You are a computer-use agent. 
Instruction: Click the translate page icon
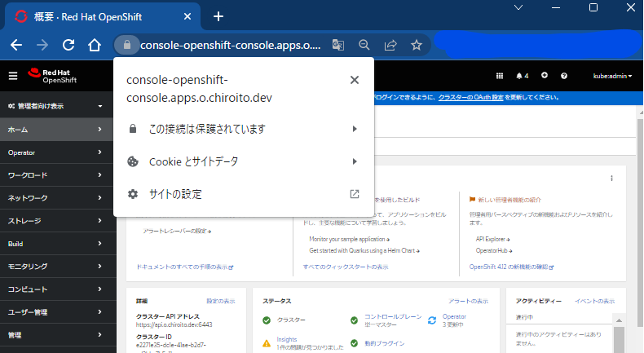tap(338, 45)
